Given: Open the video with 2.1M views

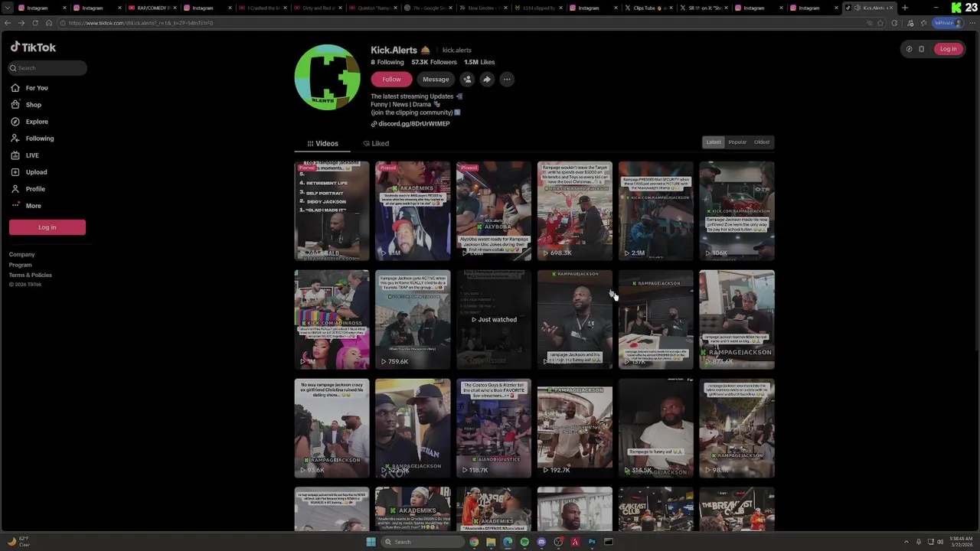Looking at the screenshot, I should (x=656, y=210).
